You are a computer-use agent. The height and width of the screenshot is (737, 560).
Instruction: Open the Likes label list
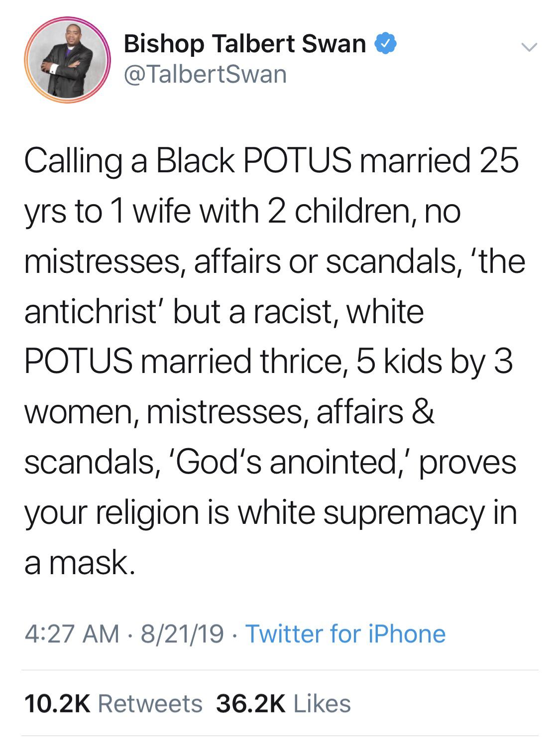tap(322, 704)
